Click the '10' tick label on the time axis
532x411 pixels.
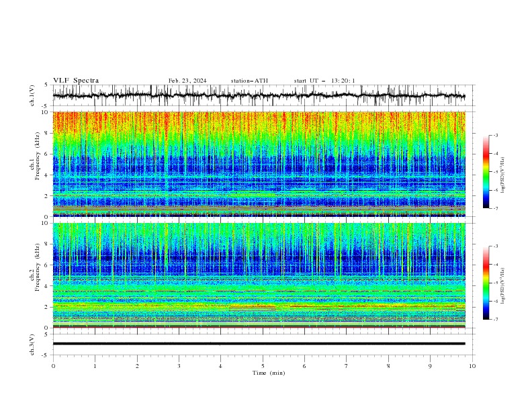pyautogui.click(x=472, y=366)
